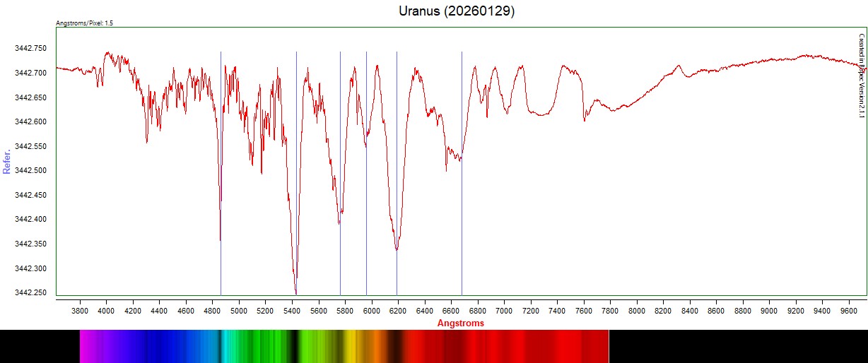This screenshot has width=868, height=363.
Task: Select the 3442.250 y-axis tick label
Action: click(30, 293)
